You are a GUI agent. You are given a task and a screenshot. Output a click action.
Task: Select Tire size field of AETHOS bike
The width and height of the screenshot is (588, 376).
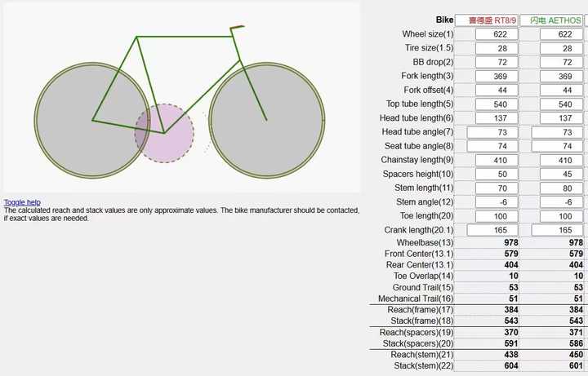click(560, 48)
